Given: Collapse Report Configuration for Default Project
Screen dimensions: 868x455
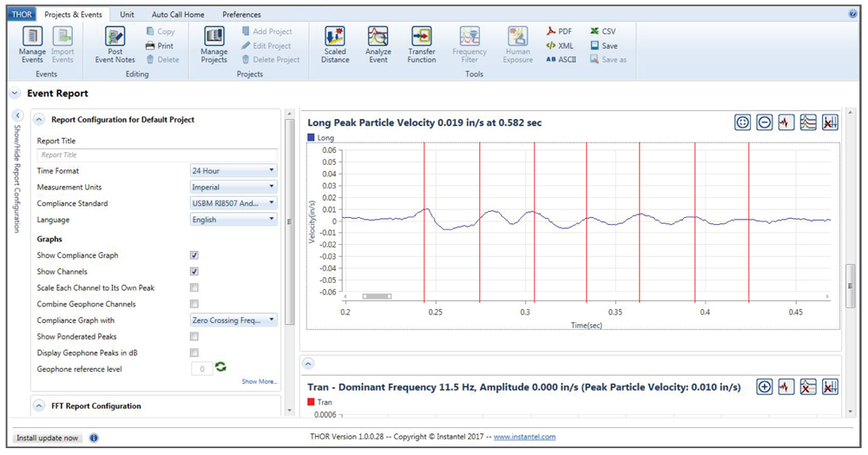Looking at the screenshot, I should pyautogui.click(x=39, y=120).
